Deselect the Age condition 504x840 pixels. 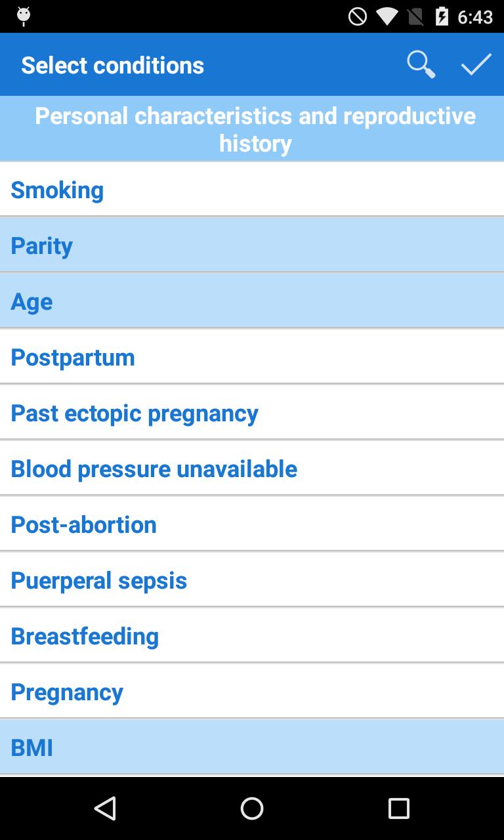point(252,301)
